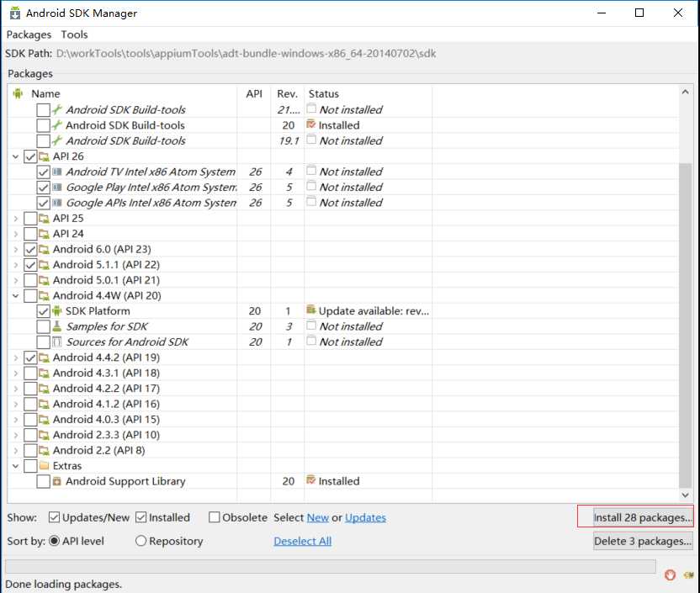Expand the Android 5.1.1 (API 22) node
The width and height of the screenshot is (700, 593).
(x=16, y=265)
